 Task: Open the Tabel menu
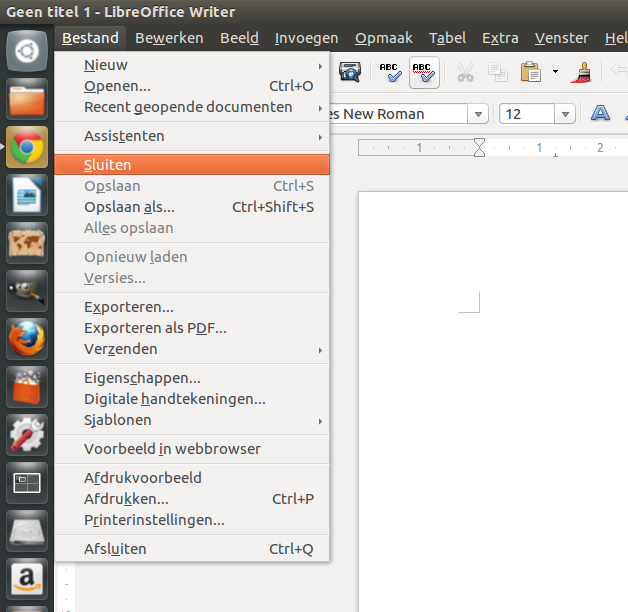pyautogui.click(x=447, y=38)
